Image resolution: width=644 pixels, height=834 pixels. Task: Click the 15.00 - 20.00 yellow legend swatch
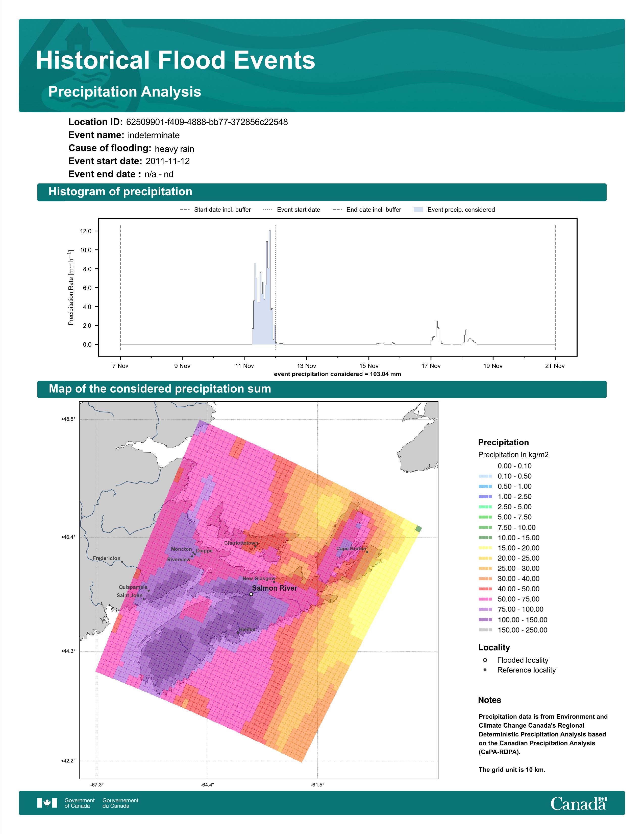point(485,548)
